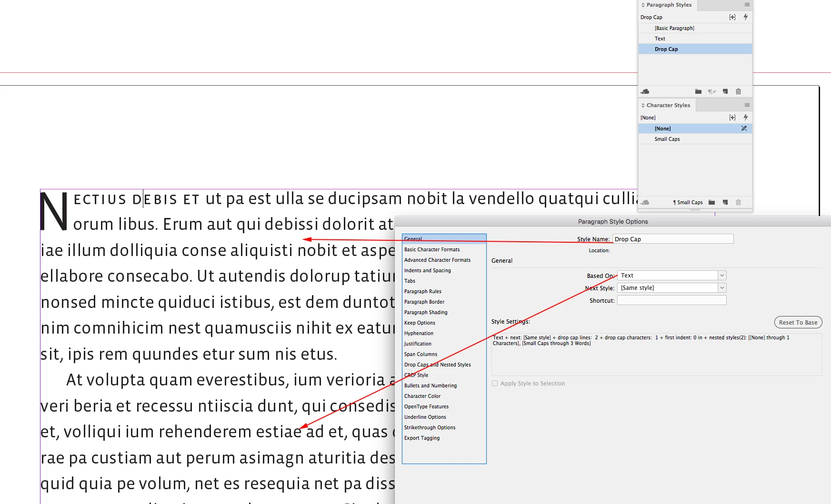Viewport: 831px width, 504px height.
Task: Click the create new character style icon
Action: coord(725,202)
